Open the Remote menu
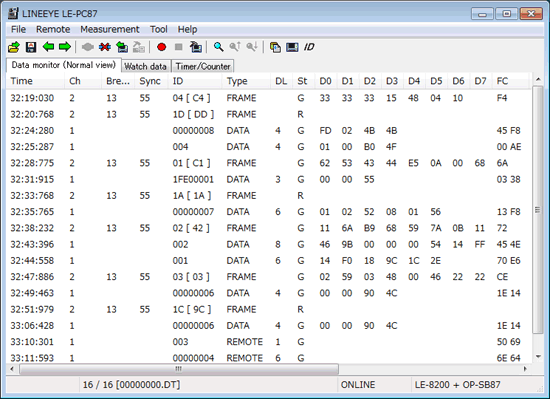550x399 pixels. click(53, 29)
